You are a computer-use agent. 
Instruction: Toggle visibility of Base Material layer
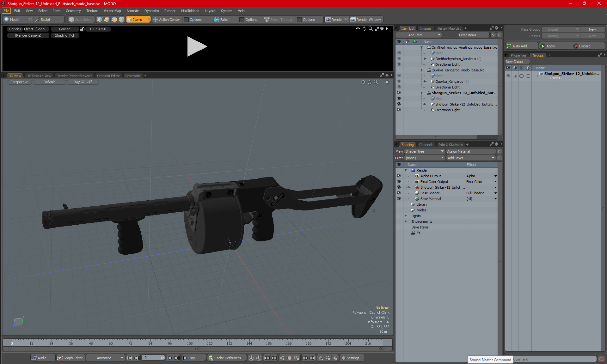(399, 199)
